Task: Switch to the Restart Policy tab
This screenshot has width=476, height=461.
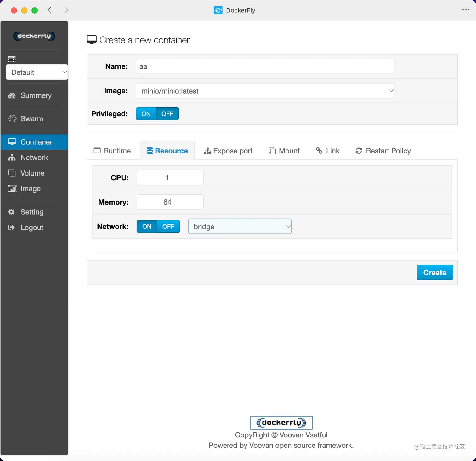Action: (383, 151)
